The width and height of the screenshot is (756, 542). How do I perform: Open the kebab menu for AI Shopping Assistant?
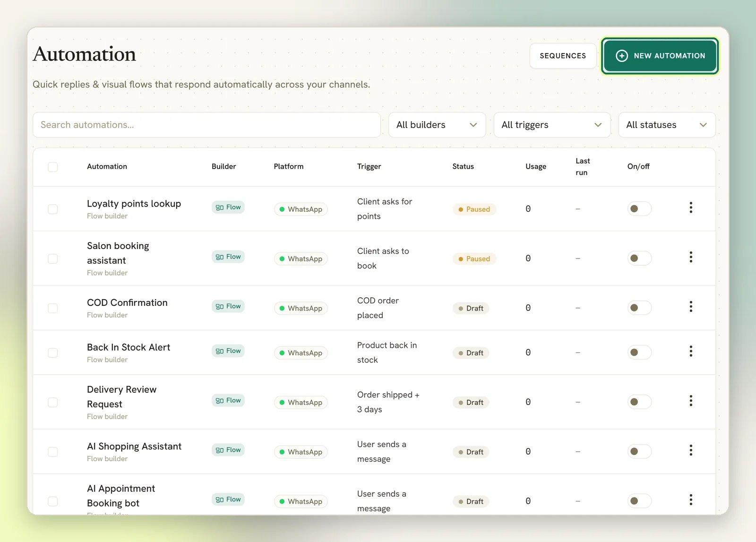pyautogui.click(x=691, y=450)
